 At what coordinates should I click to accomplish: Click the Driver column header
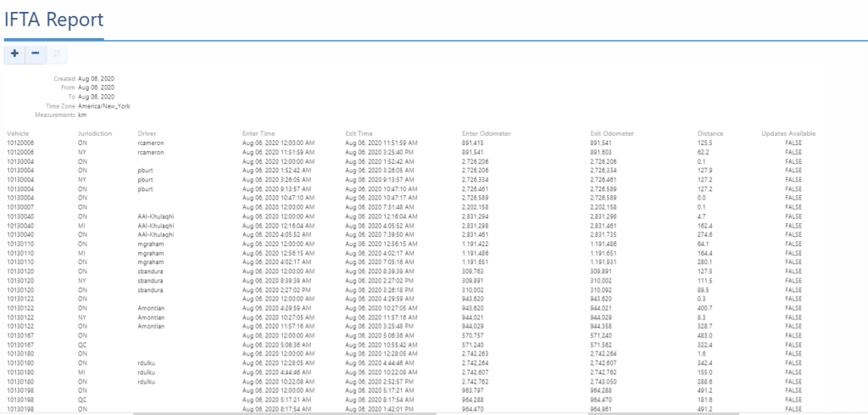147,134
